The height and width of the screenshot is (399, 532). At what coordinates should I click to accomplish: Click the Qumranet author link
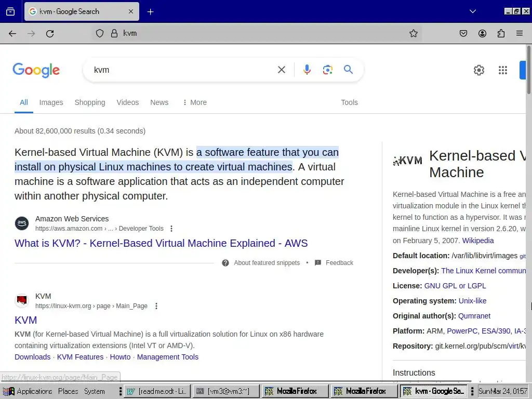[x=474, y=316]
